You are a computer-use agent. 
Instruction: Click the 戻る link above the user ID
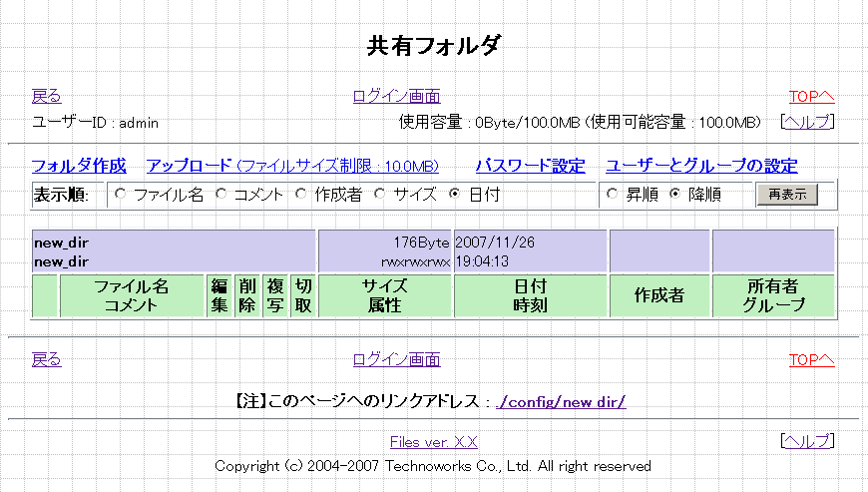point(46,97)
